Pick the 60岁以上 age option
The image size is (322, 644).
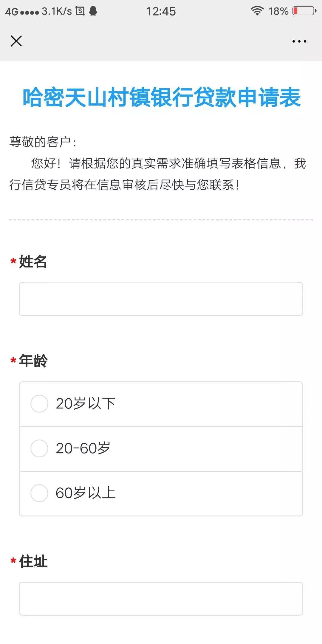[x=39, y=493]
